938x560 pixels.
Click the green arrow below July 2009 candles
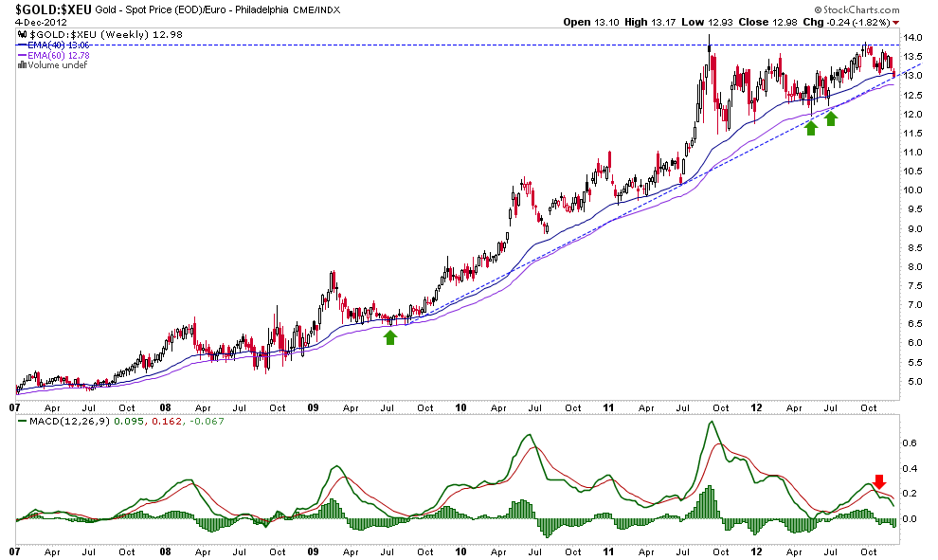click(389, 336)
